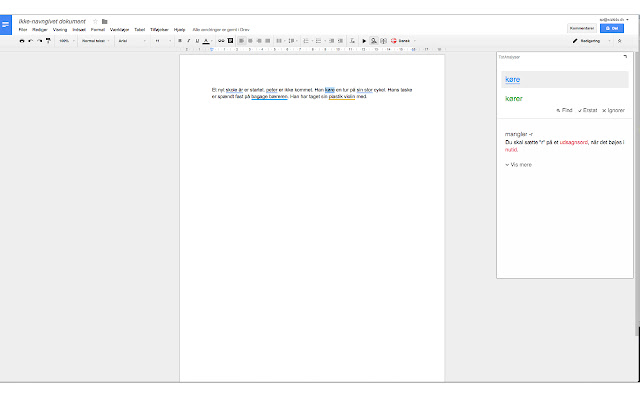Insert a link with link icon
Image resolution: width=640 pixels, height=400 pixels.
pos(219,41)
